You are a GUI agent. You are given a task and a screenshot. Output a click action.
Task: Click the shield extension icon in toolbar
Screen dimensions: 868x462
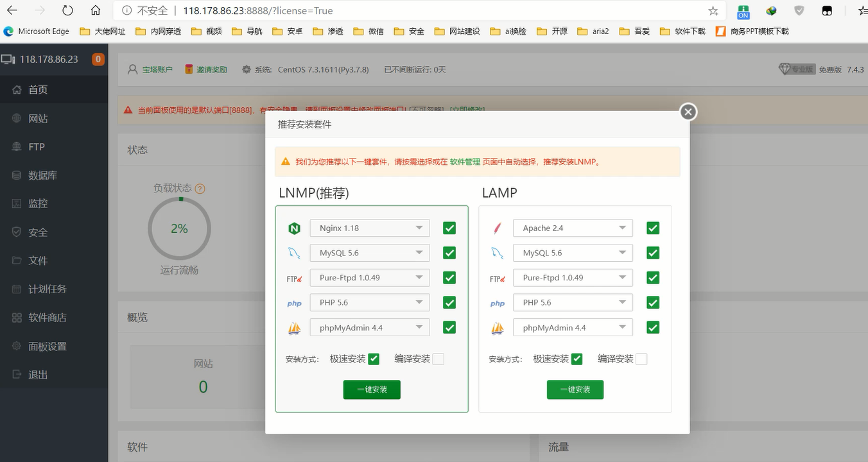point(799,11)
